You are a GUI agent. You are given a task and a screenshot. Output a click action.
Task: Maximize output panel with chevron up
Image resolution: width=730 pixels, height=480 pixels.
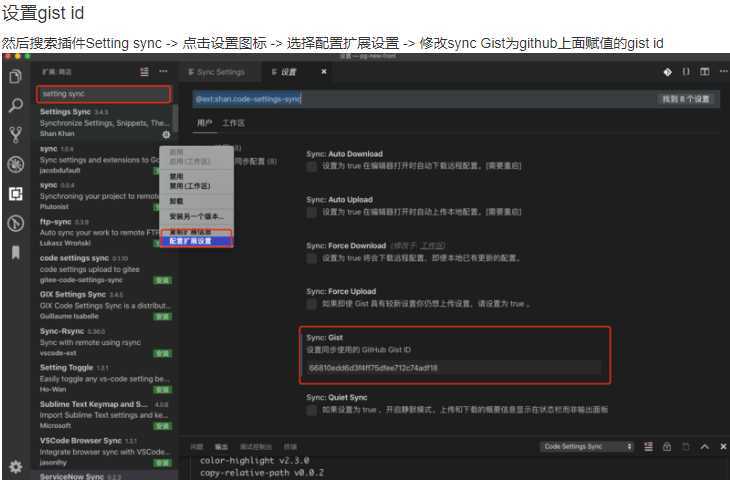tap(704, 447)
